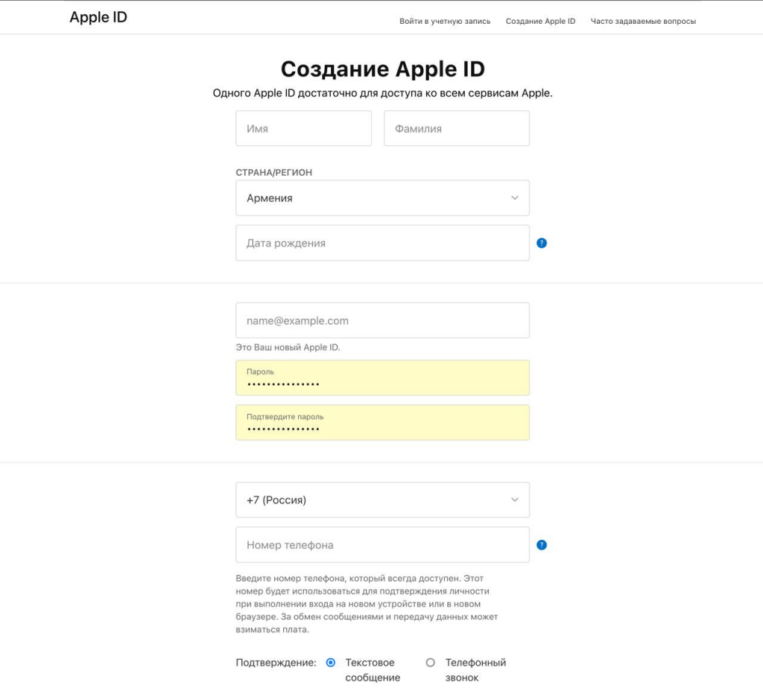Click chevron arrow in the Армения selector
Image resolution: width=763 pixels, height=700 pixels.
[514, 198]
